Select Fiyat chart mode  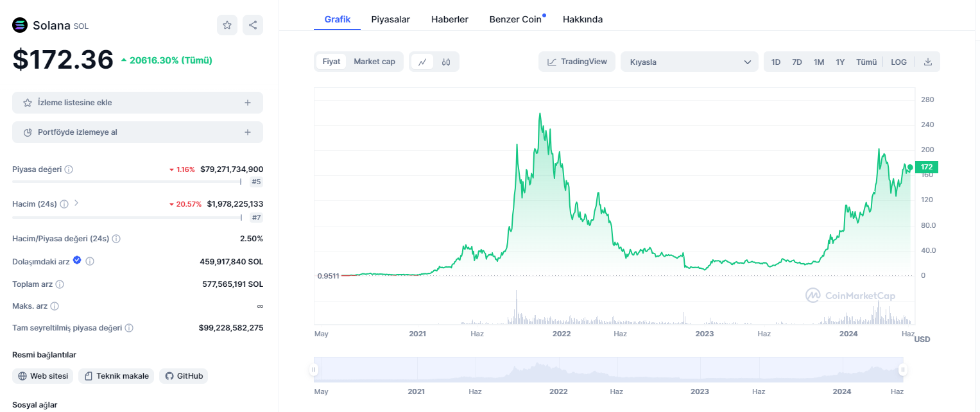tap(331, 62)
